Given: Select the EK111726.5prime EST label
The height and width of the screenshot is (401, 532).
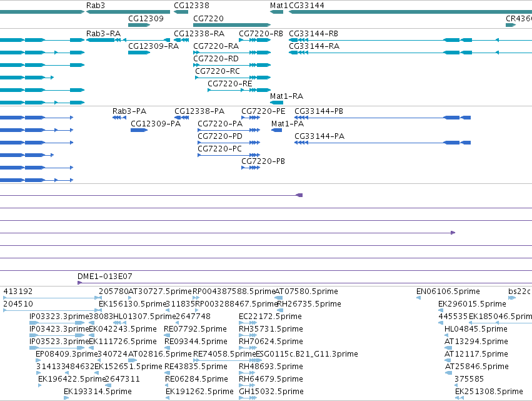Looking at the screenshot, I should [123, 341].
